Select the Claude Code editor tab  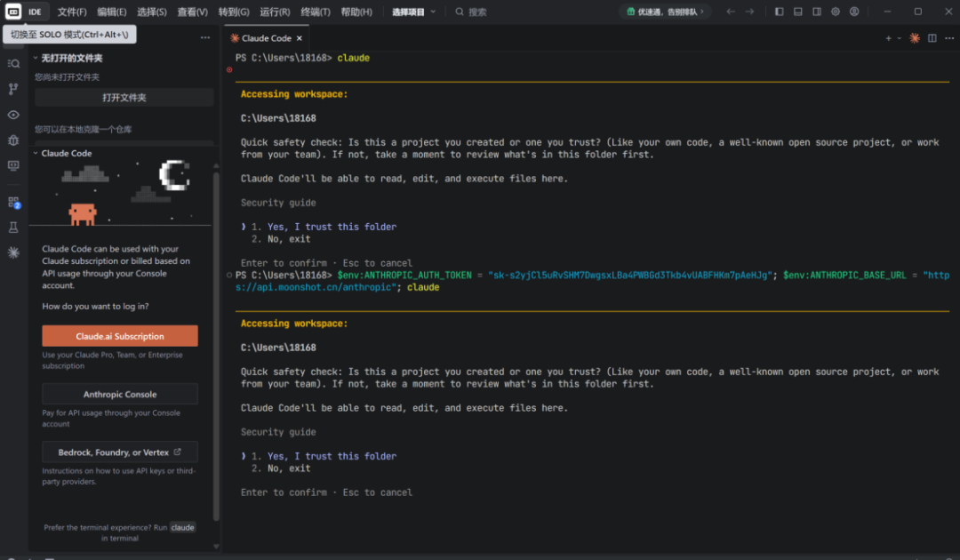pyautogui.click(x=267, y=38)
